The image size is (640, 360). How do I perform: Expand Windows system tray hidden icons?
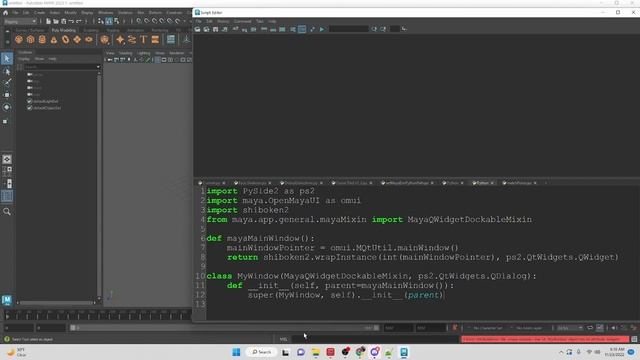561,352
